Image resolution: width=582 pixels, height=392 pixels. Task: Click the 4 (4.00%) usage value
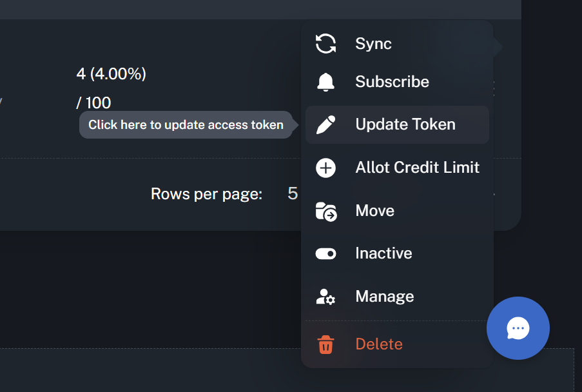tap(111, 74)
